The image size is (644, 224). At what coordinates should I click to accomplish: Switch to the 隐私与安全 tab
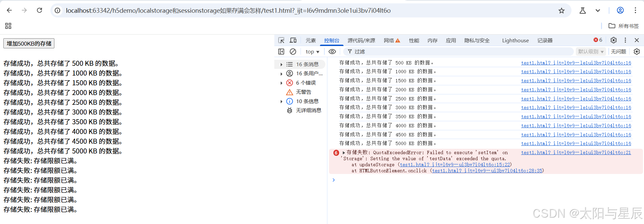coord(477,41)
